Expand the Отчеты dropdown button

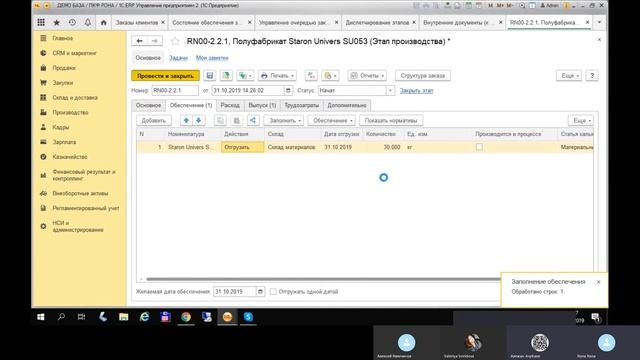[367, 76]
